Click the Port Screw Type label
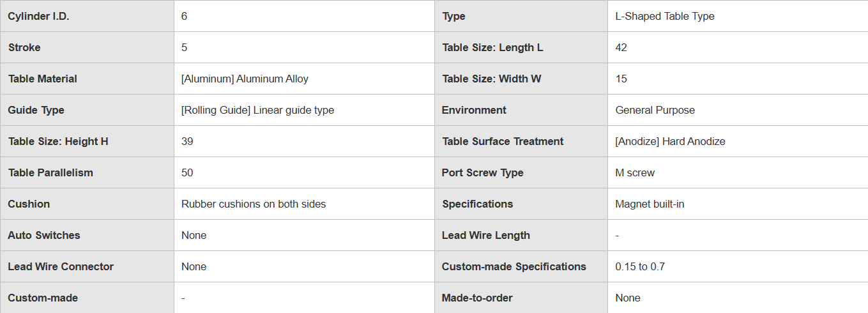 482,172
